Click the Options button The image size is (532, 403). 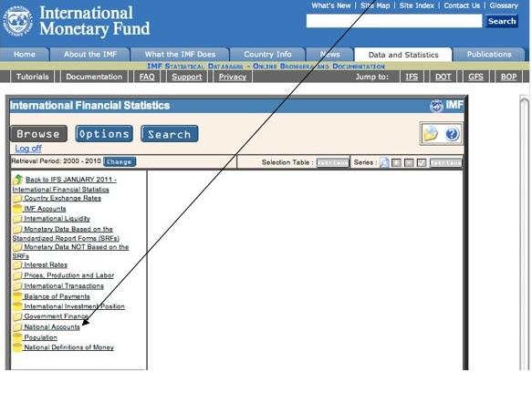[104, 134]
